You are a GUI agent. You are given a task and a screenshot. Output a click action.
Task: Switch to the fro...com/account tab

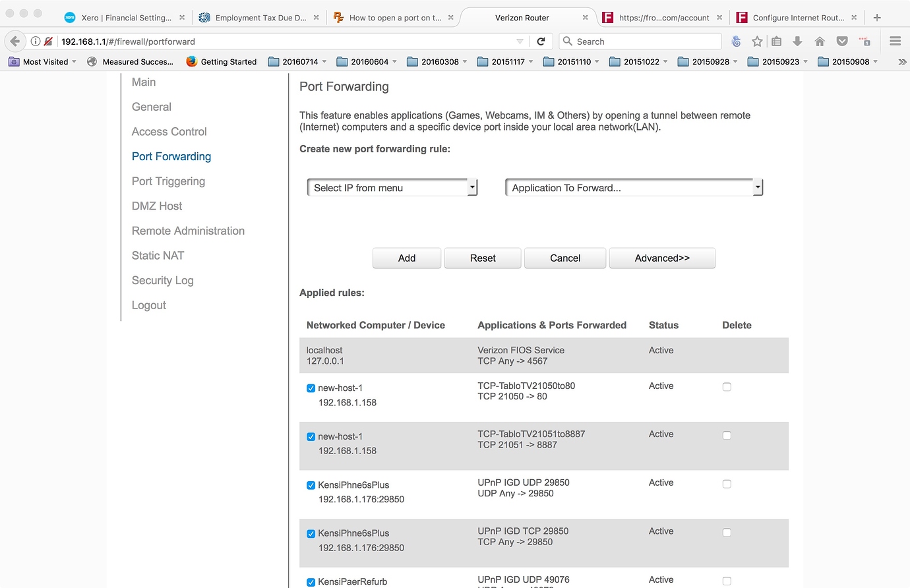pos(663,18)
